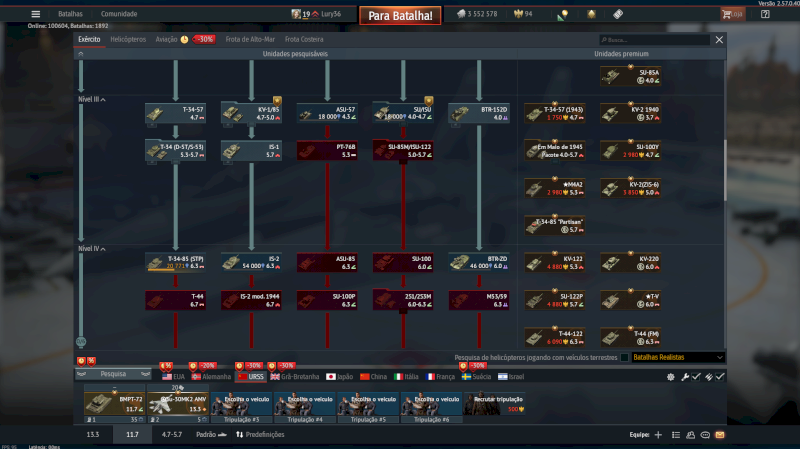Image resolution: width=800 pixels, height=449 pixels.
Task: Open the Batalhas Realistas dropdown
Action: (678, 358)
